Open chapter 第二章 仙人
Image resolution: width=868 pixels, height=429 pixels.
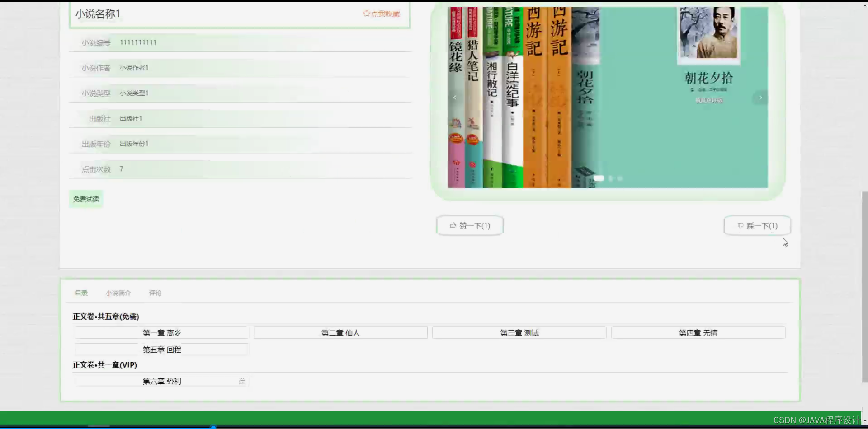(340, 333)
